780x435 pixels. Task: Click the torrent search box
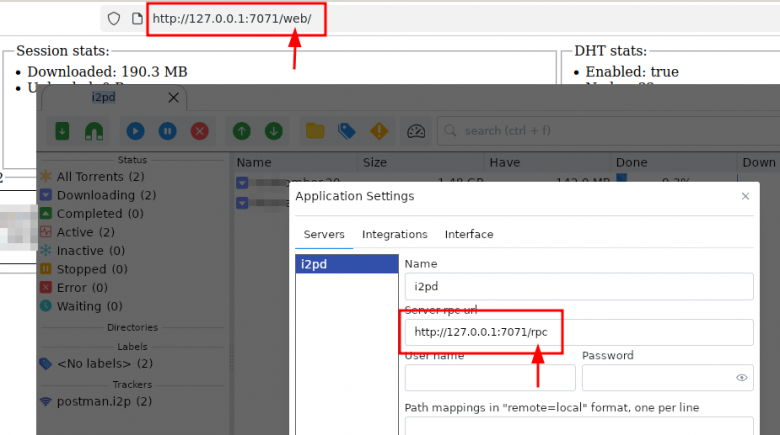pyautogui.click(x=608, y=131)
